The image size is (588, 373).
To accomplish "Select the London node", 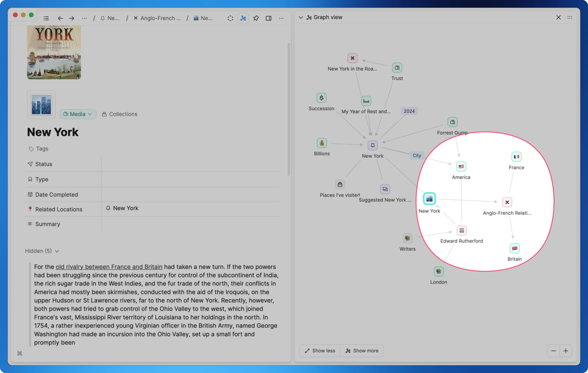I will [439, 272].
